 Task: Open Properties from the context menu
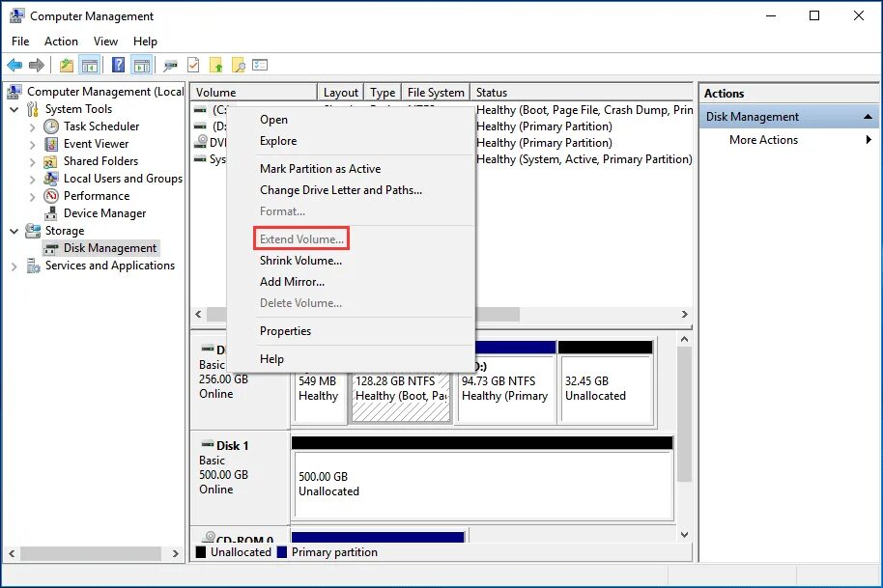[351, 331]
